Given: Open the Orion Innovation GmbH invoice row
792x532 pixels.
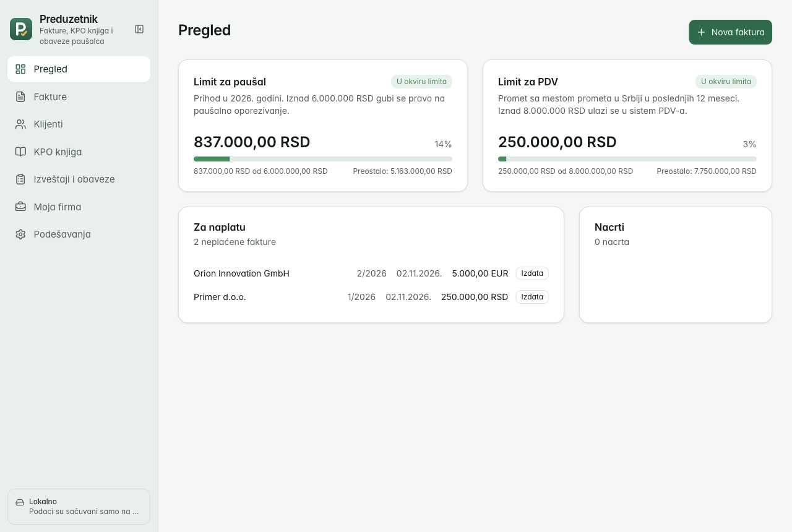Looking at the screenshot, I should point(371,273).
